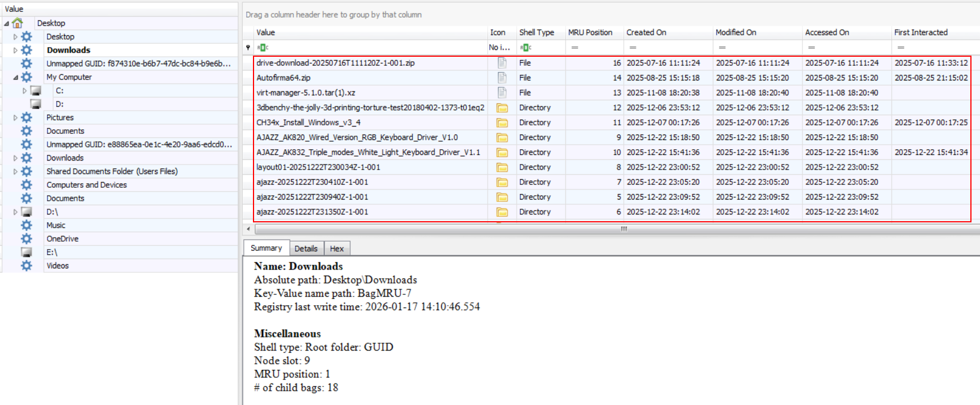Click folder icon for CH34x_Install_Windows_v3_4 row
The width and height of the screenshot is (980, 405).
click(x=502, y=123)
